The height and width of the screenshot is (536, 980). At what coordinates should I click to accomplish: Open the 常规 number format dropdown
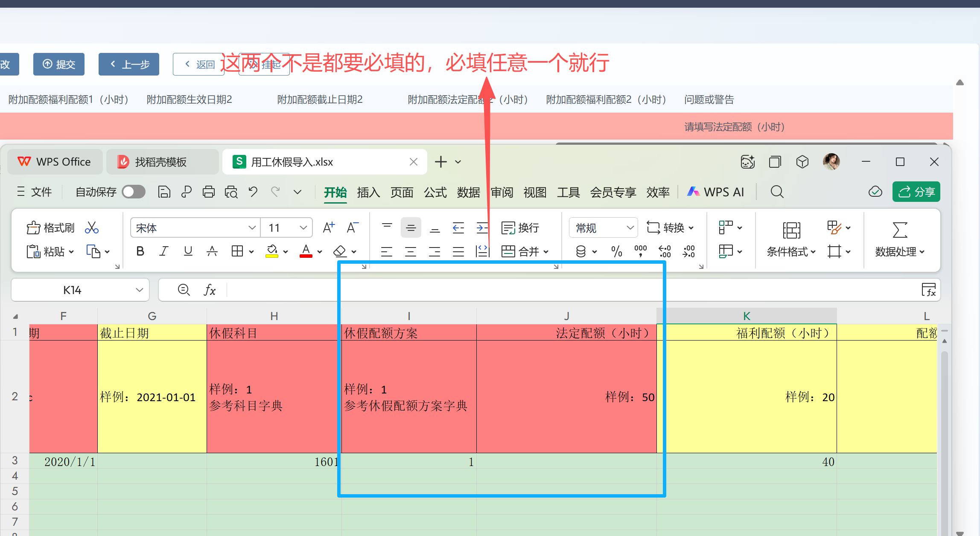630,228
